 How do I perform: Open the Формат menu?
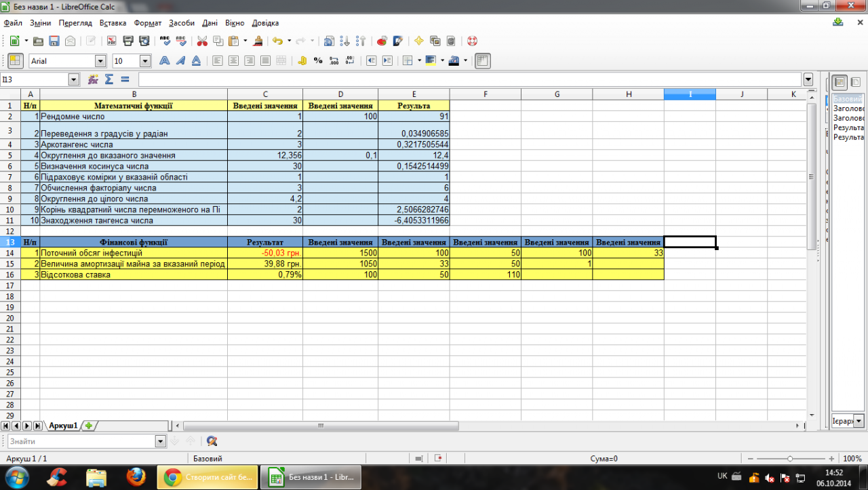tap(147, 22)
